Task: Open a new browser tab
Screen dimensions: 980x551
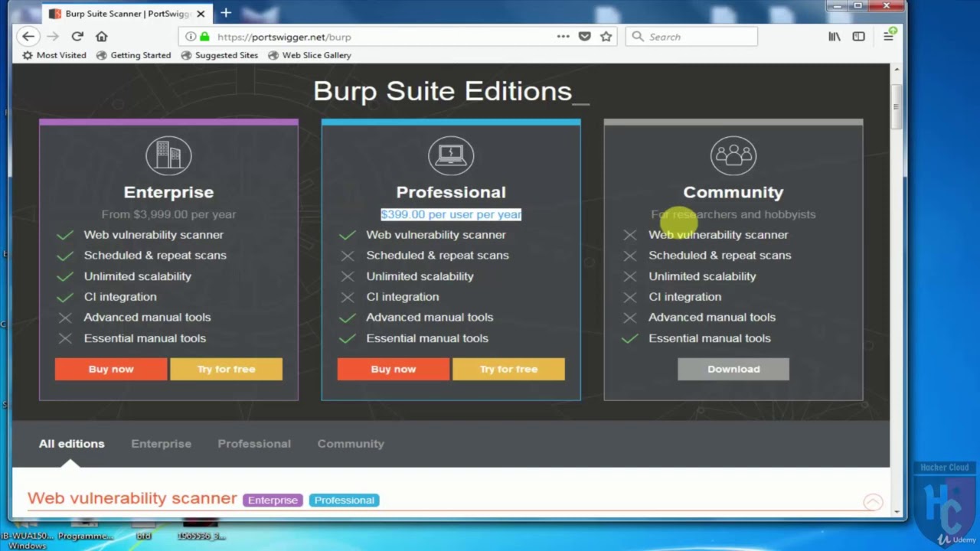Action: (x=226, y=13)
